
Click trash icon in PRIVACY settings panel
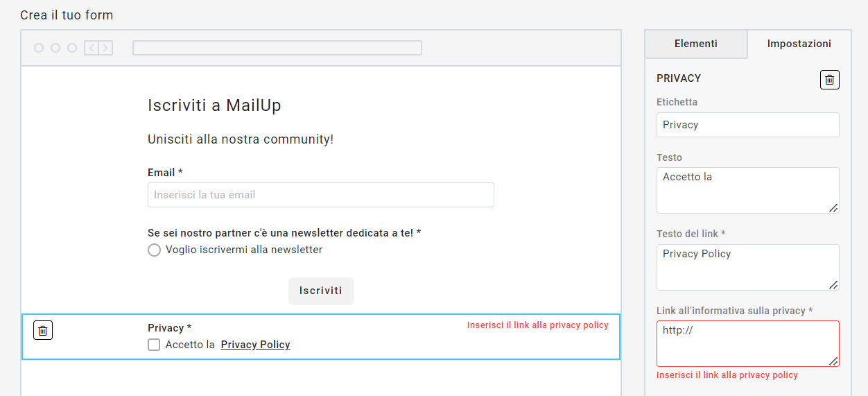829,80
